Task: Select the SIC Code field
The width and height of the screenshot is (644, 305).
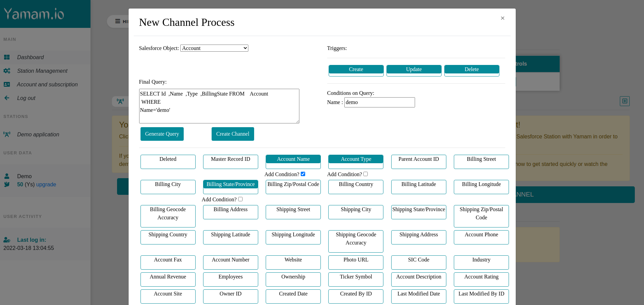Action: pyautogui.click(x=419, y=262)
